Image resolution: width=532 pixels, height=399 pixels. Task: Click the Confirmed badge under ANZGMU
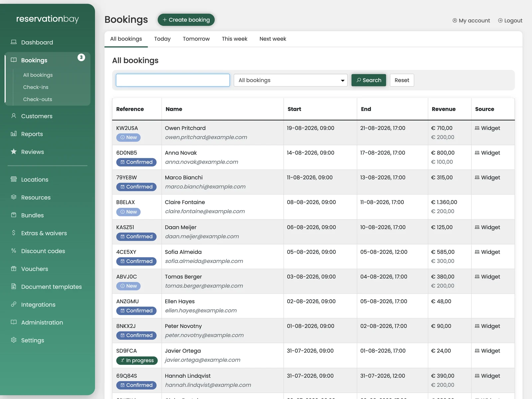coord(136,311)
